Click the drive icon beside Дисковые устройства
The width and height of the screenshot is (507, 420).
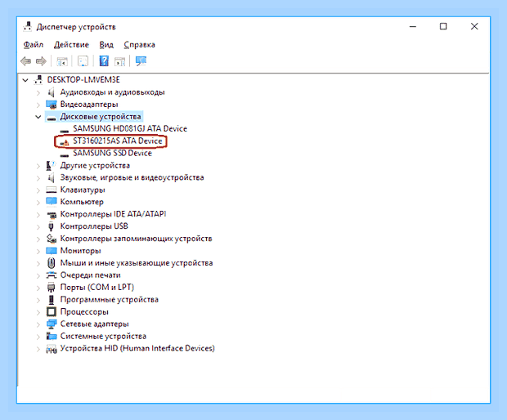tap(52, 118)
